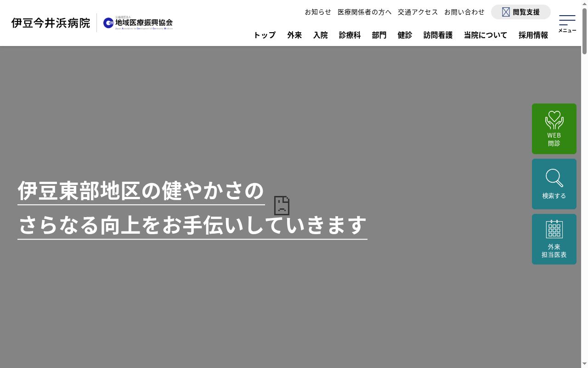Open the 交通アクセス link

pos(418,12)
